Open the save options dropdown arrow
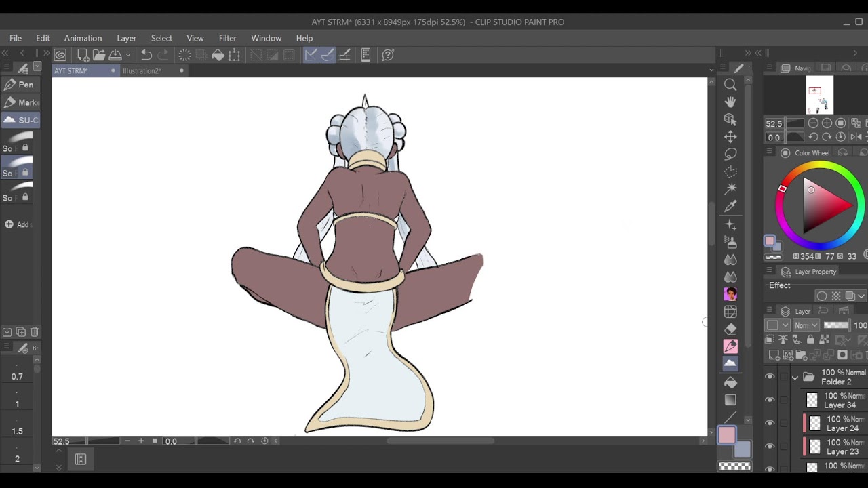Screen dimensions: 868x488 (127, 55)
